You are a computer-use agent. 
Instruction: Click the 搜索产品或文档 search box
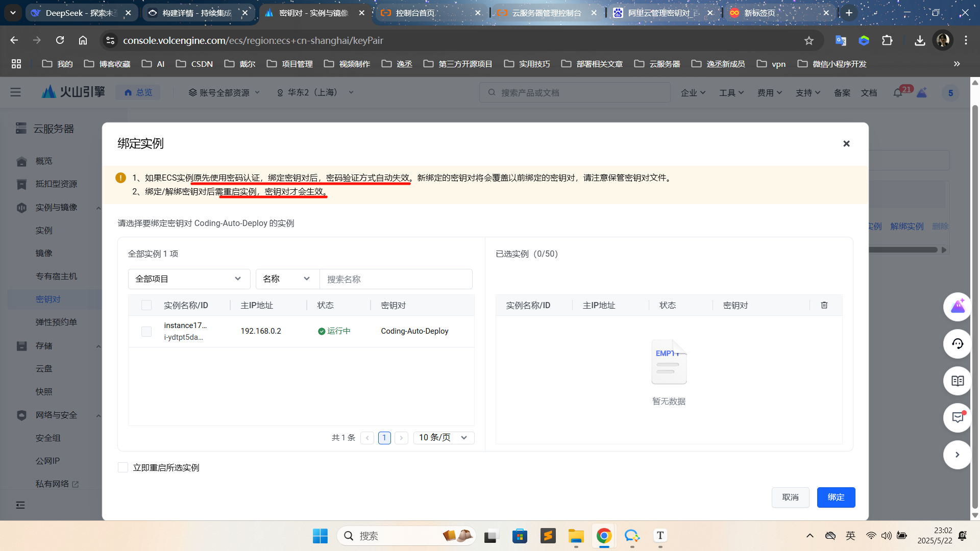tap(575, 92)
